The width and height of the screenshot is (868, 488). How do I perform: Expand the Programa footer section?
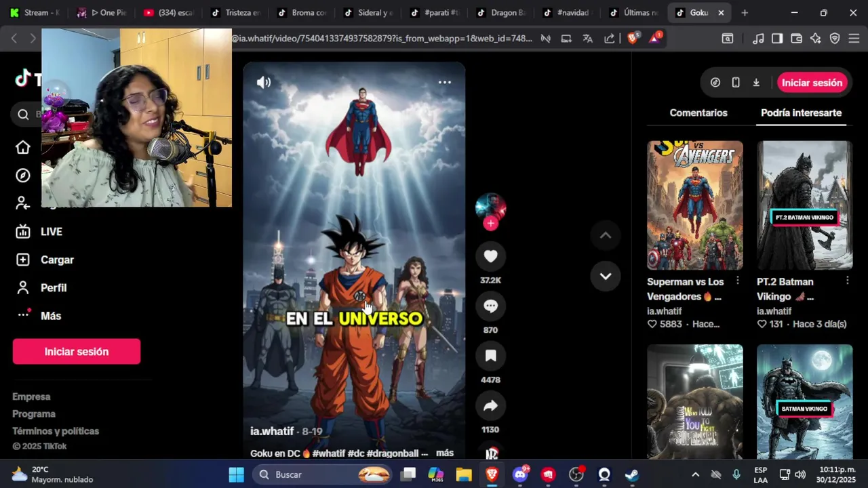point(34,413)
